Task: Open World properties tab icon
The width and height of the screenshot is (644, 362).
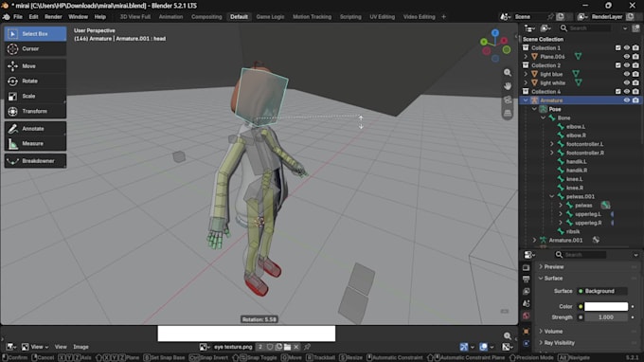Action: (x=527, y=316)
